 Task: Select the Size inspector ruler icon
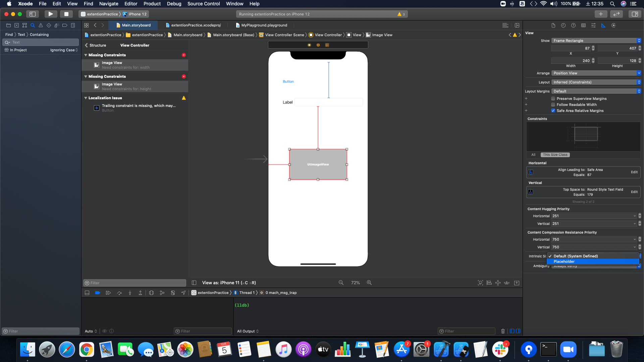point(603,25)
